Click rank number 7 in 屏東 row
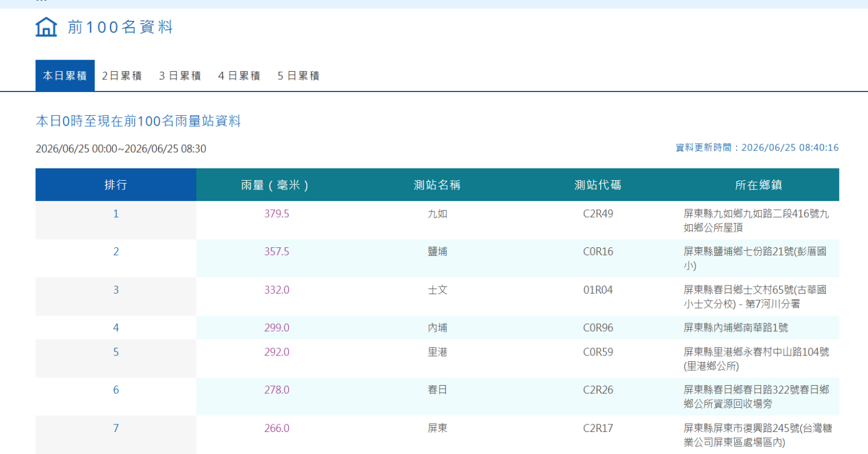 pyautogui.click(x=116, y=429)
